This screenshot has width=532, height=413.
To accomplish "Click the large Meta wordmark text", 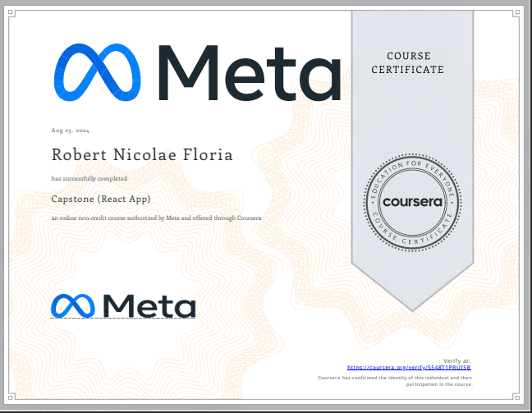I will click(x=249, y=72).
